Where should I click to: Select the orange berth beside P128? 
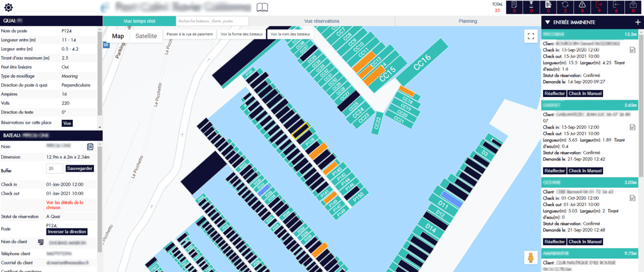[x=318, y=149]
